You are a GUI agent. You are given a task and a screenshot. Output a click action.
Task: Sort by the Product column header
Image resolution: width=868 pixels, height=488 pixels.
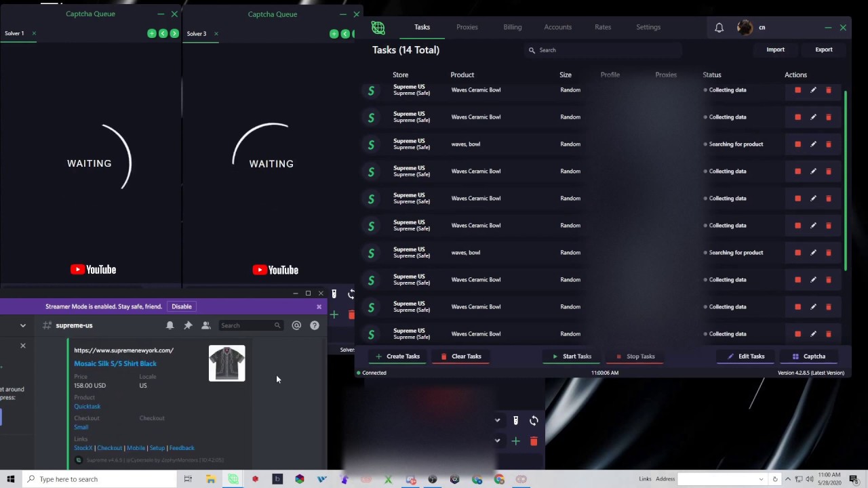point(462,75)
